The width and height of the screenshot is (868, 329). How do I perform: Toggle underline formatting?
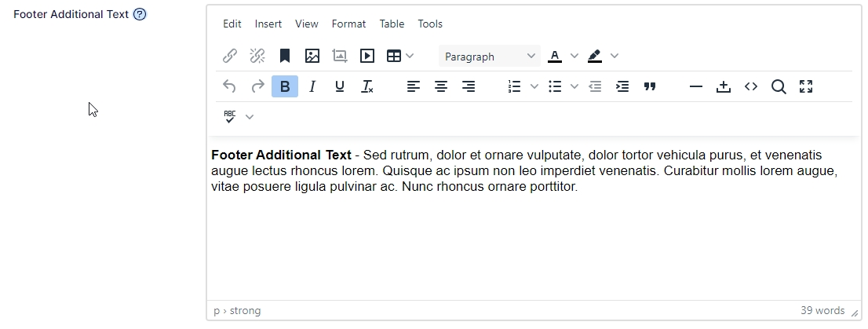click(x=340, y=87)
